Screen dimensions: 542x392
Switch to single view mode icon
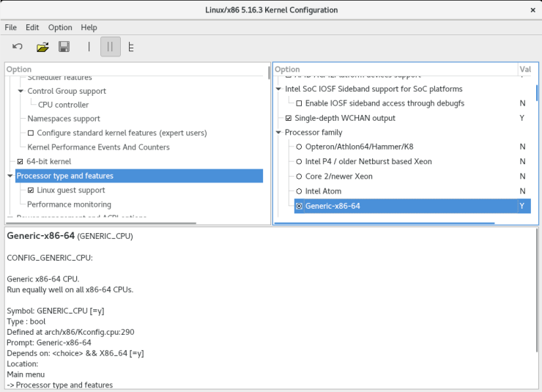(89, 47)
